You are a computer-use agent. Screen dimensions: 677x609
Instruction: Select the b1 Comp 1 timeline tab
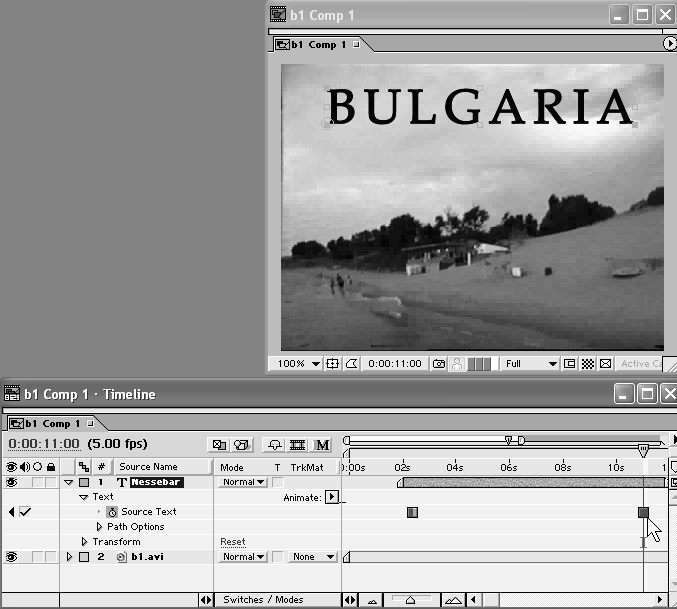pos(50,423)
